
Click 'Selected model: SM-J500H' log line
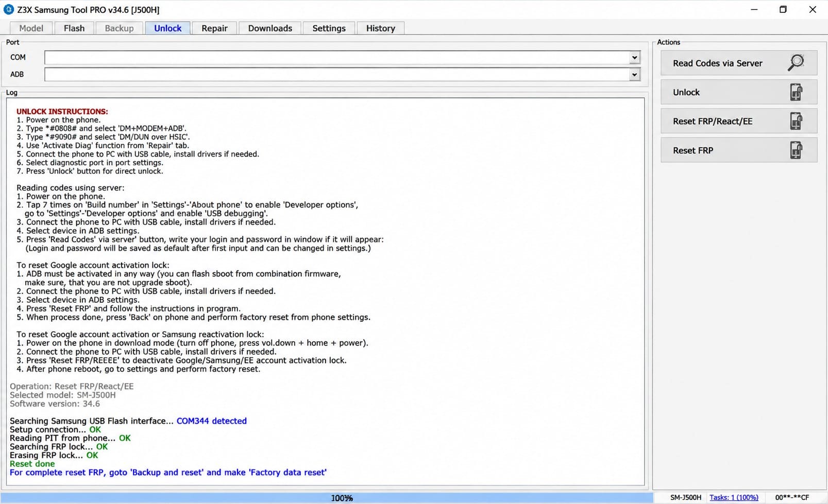click(x=63, y=395)
